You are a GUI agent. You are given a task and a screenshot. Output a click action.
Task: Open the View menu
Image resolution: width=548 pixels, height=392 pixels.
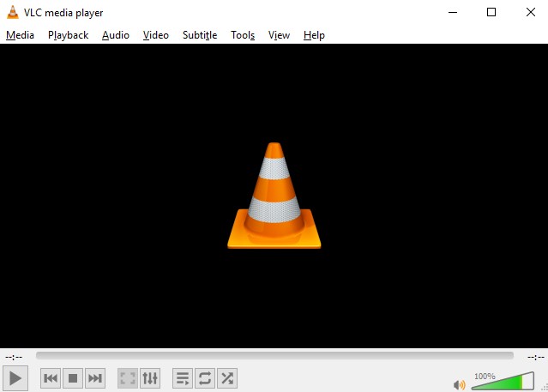click(x=279, y=35)
